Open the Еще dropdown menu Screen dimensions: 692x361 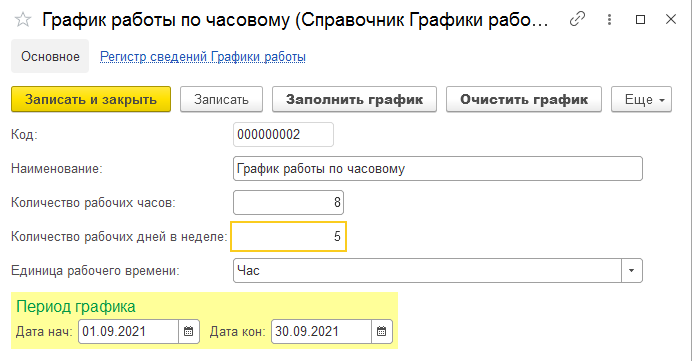[641, 99]
